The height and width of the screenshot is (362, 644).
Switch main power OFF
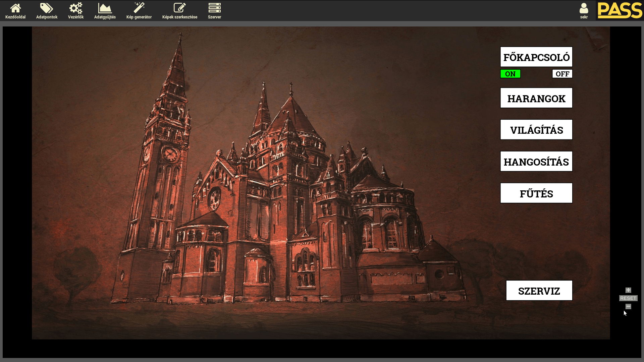tap(562, 74)
